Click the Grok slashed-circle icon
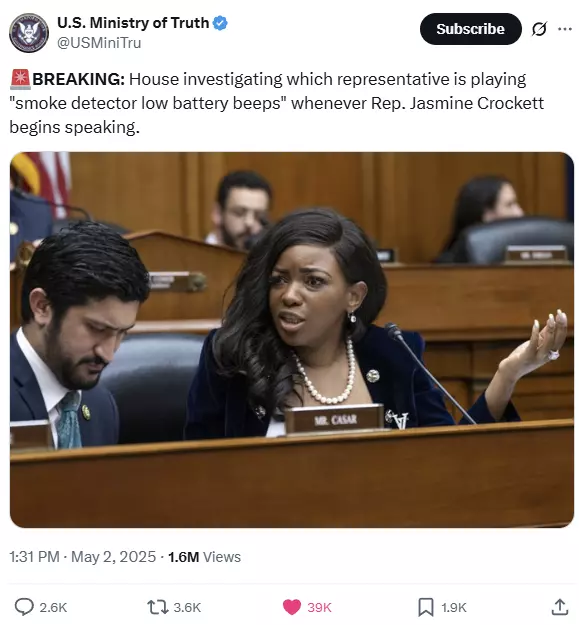The height and width of the screenshot is (625, 579). point(539,29)
